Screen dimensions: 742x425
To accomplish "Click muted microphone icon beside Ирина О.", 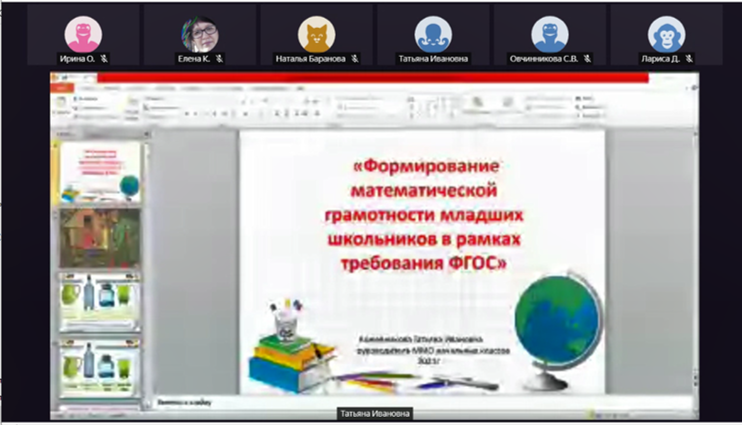I will [x=105, y=59].
